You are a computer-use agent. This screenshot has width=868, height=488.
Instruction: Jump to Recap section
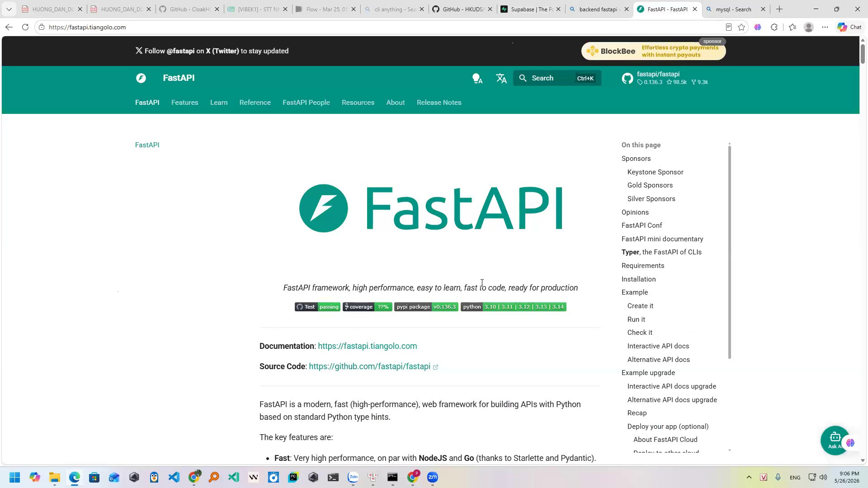point(637,413)
